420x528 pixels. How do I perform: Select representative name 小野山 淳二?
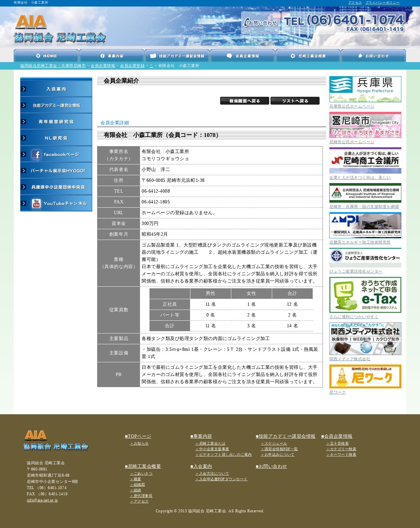(156, 170)
